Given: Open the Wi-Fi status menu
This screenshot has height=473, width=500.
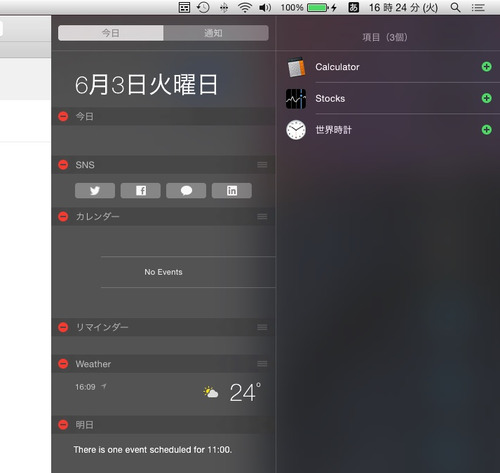Looking at the screenshot, I should [x=245, y=7].
